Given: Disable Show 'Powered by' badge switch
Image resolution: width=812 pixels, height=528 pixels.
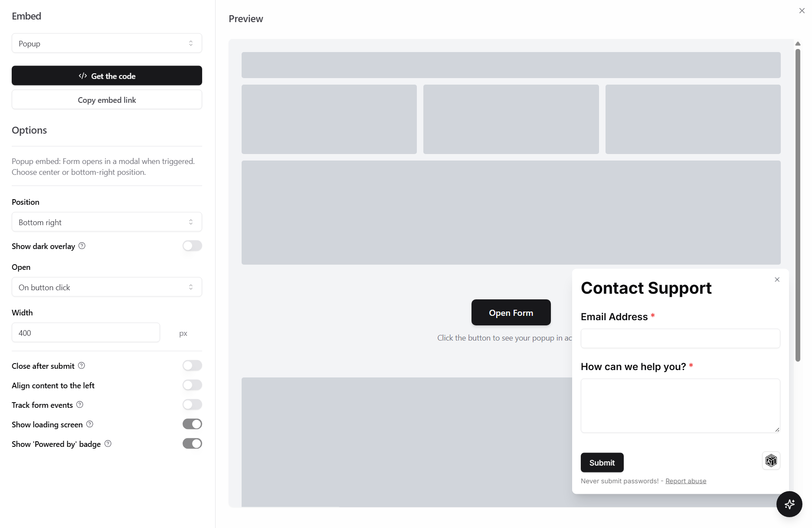Looking at the screenshot, I should pyautogui.click(x=192, y=444).
